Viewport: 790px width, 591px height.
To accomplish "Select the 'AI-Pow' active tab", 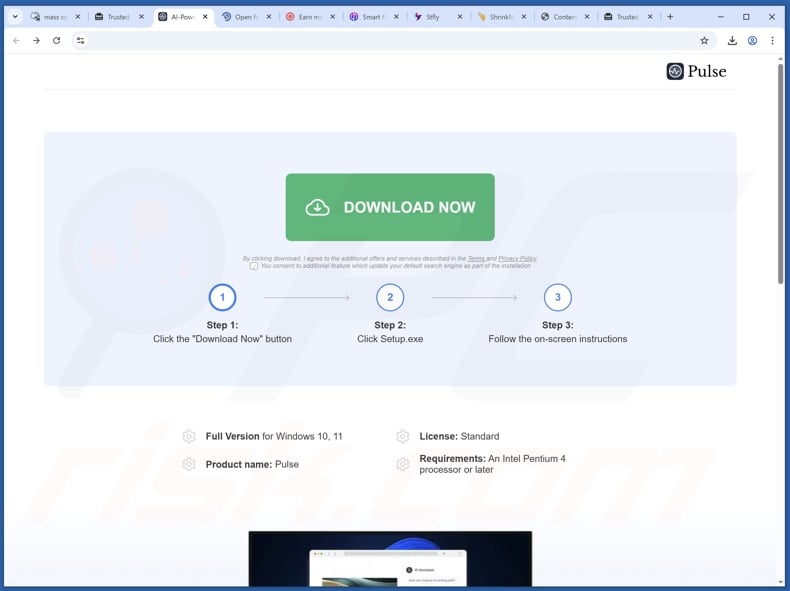I will point(182,17).
